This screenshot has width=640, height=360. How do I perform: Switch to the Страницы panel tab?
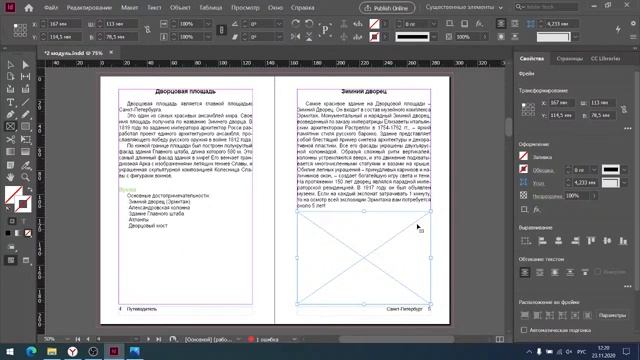point(570,59)
